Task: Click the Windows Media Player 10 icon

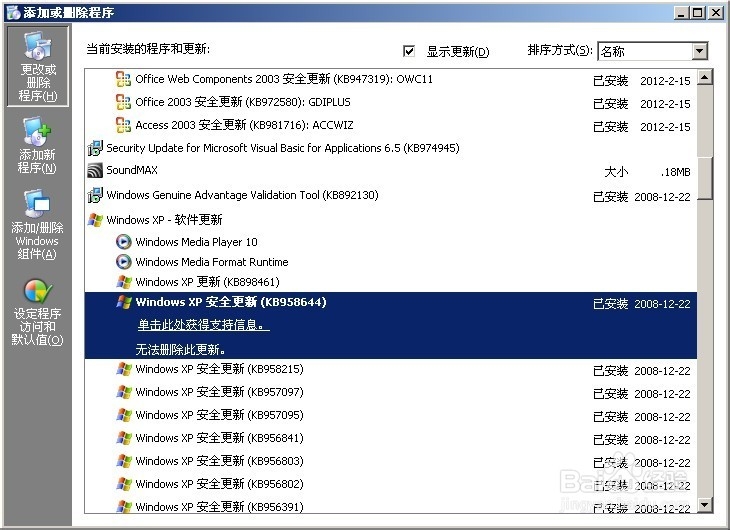Action: click(123, 242)
